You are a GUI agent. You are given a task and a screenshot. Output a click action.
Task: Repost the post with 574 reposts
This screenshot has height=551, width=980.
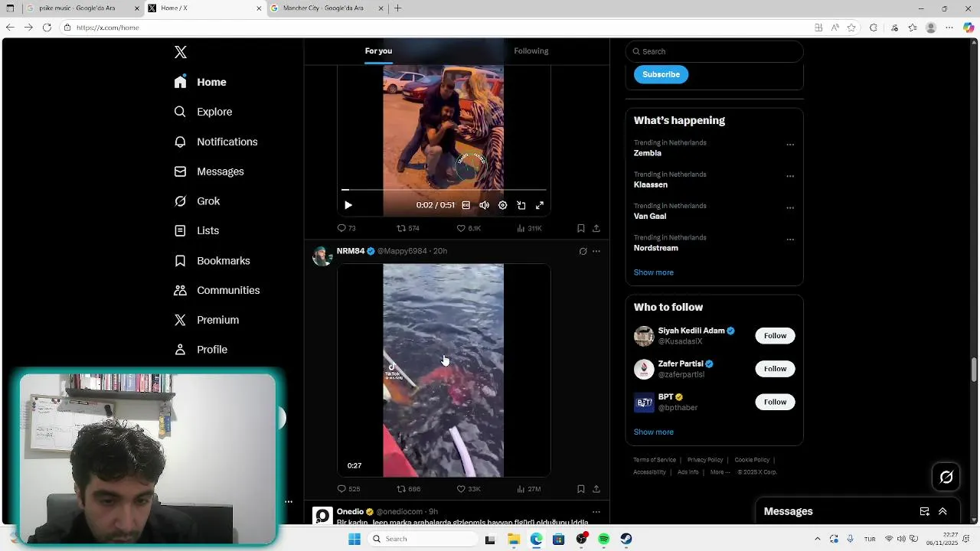point(407,228)
